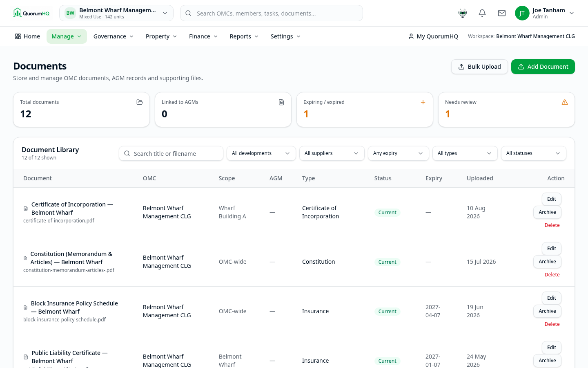This screenshot has width=588, height=368.
Task: Go to Home
Action: [27, 36]
